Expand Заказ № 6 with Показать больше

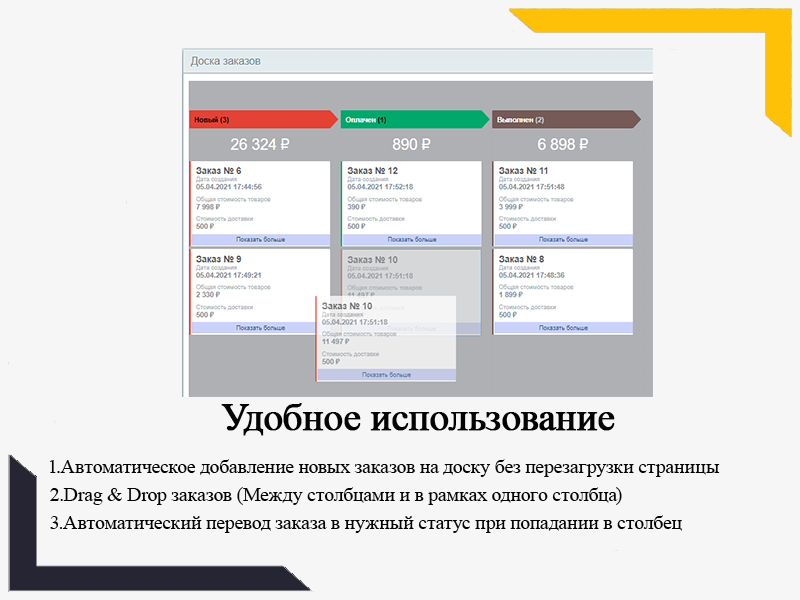coord(260,240)
